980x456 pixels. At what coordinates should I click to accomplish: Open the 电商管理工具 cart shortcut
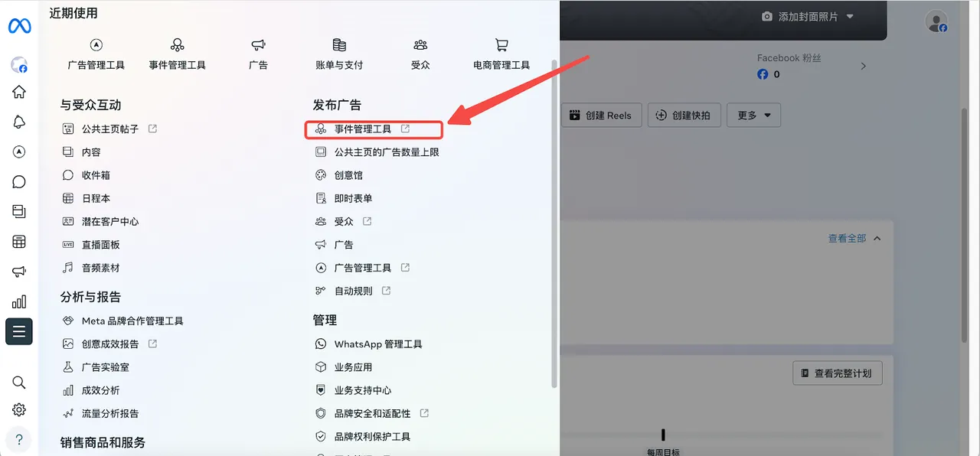tap(501, 54)
